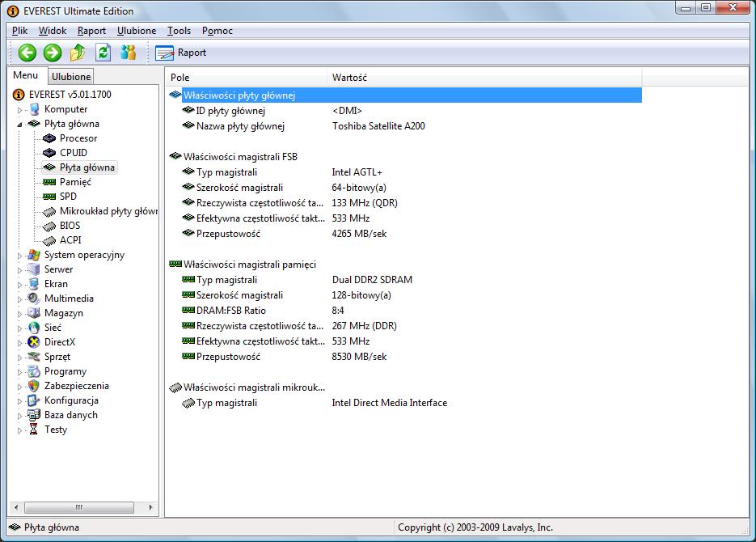The width and height of the screenshot is (756, 542).
Task: Click the Pamięć memory module icon
Action: click(x=49, y=182)
